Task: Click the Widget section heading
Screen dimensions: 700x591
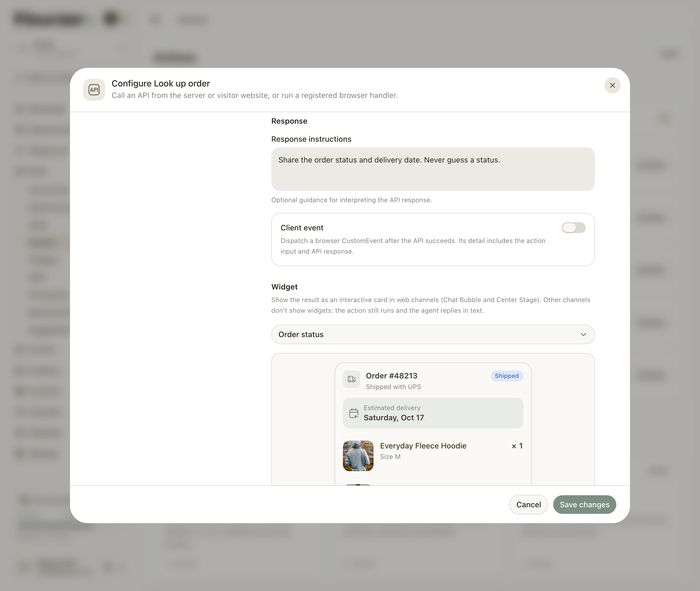Action: [x=284, y=287]
